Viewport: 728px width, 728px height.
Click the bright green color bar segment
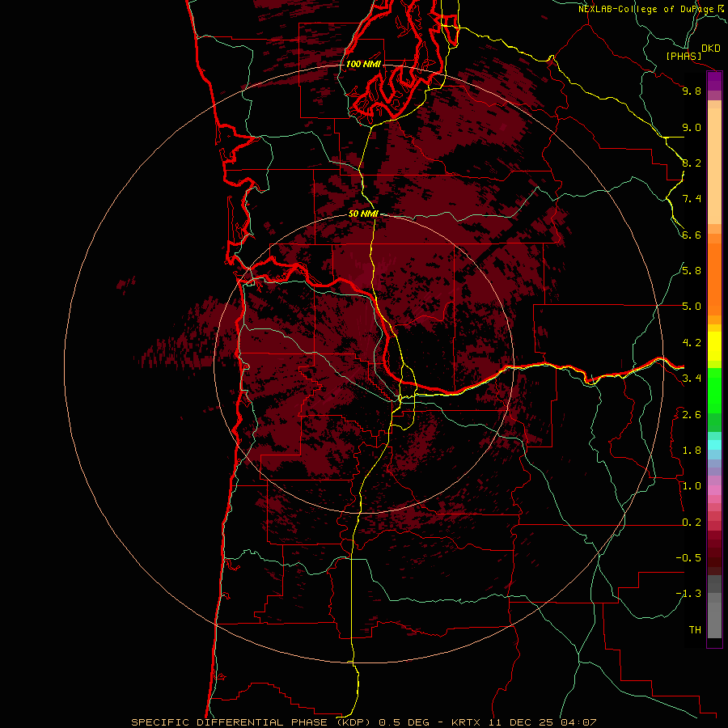pyautogui.click(x=714, y=389)
